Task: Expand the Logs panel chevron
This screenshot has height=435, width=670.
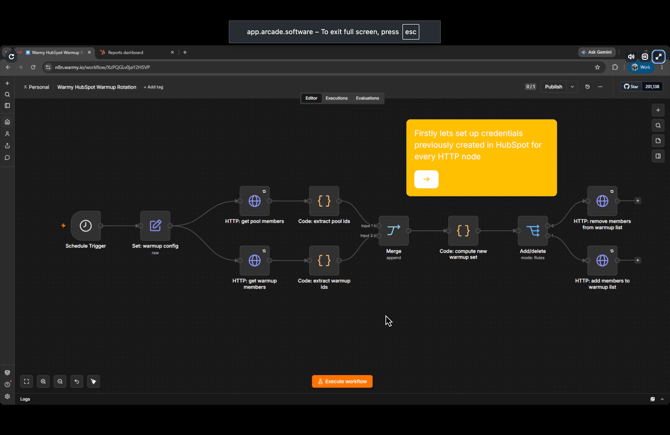Action: click(x=662, y=399)
